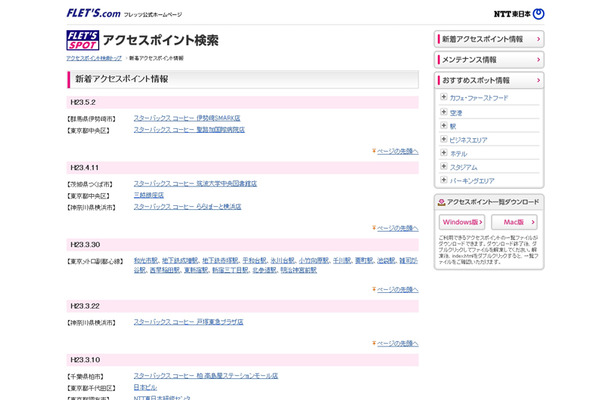Image resolution: width=610 pixels, height=400 pixels.
Task: Expand the ホテル category plus icon
Action: click(x=443, y=153)
